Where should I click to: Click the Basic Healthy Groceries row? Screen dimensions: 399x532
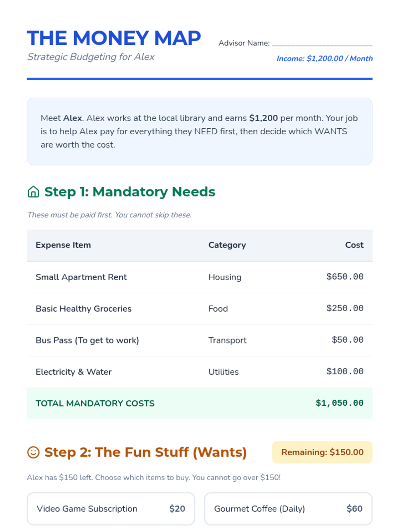(83, 309)
